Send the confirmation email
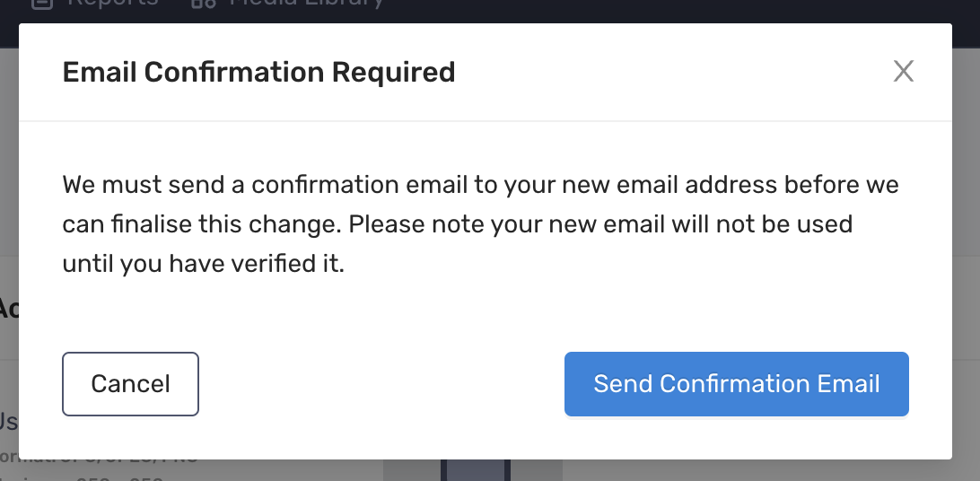This screenshot has width=980, height=481. [x=736, y=383]
